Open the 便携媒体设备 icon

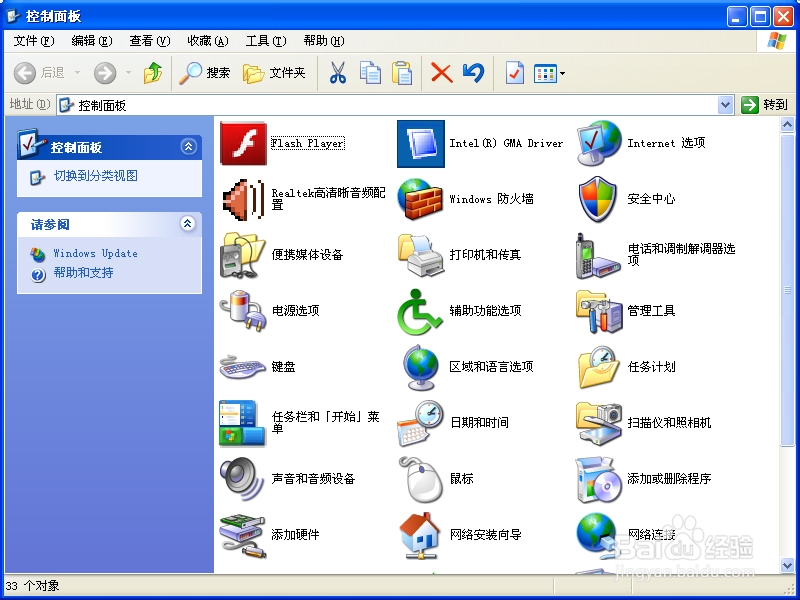point(243,255)
